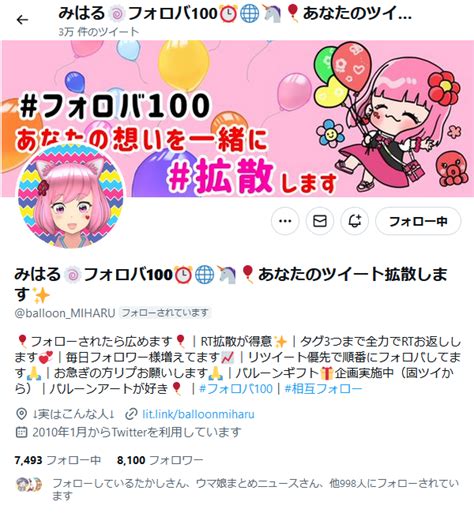Turn on notifications with bell-plus icon

pyautogui.click(x=354, y=221)
